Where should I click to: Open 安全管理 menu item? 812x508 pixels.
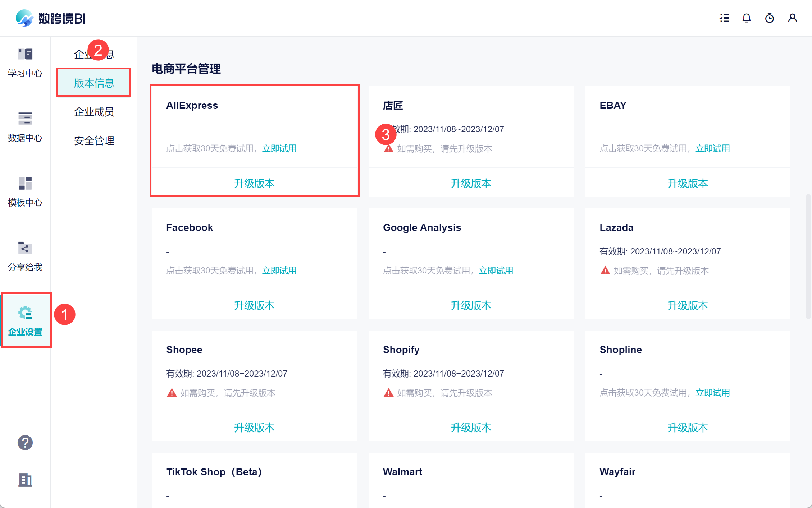[94, 140]
